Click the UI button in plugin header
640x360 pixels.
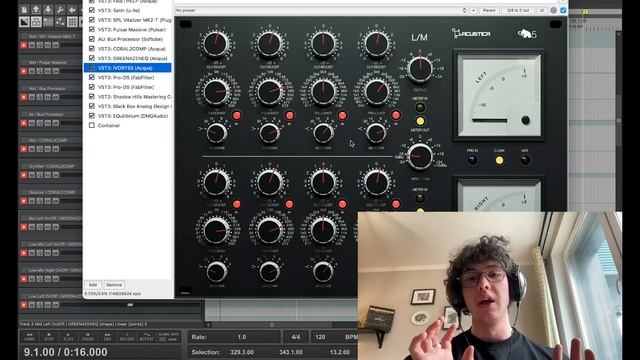pyautogui.click(x=542, y=10)
